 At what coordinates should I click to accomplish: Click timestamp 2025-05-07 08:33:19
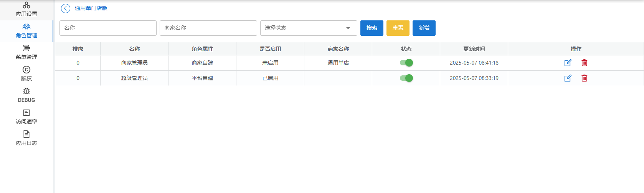pos(474,78)
